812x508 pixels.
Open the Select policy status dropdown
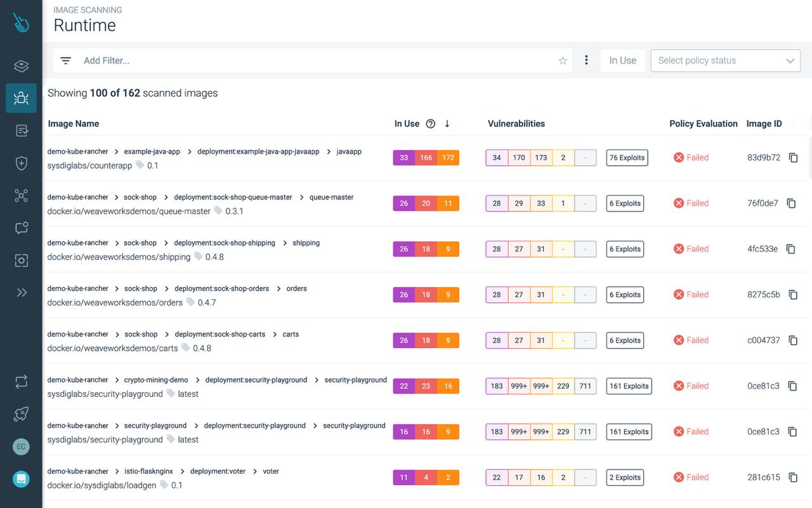pyautogui.click(x=725, y=60)
